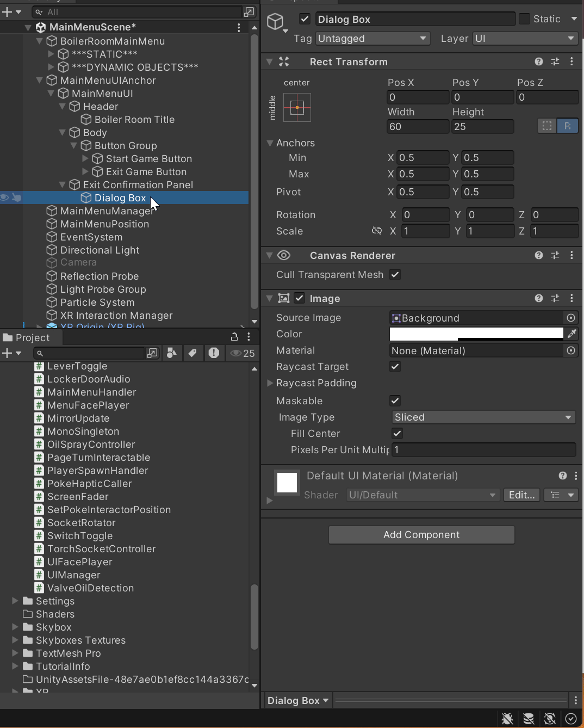Collapse the Anchors foldout
The image size is (584, 728).
click(270, 143)
